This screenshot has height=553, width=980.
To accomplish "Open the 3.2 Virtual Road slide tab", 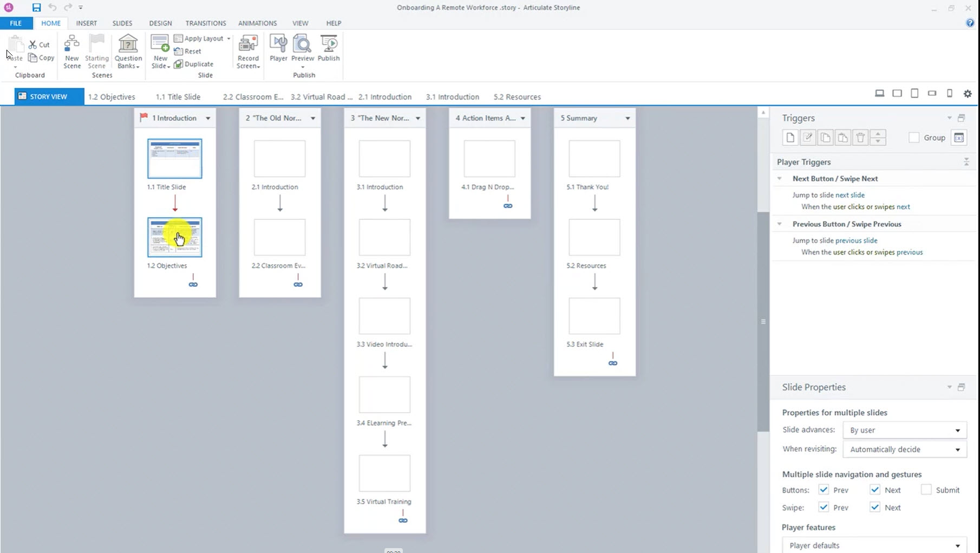I will click(x=321, y=97).
